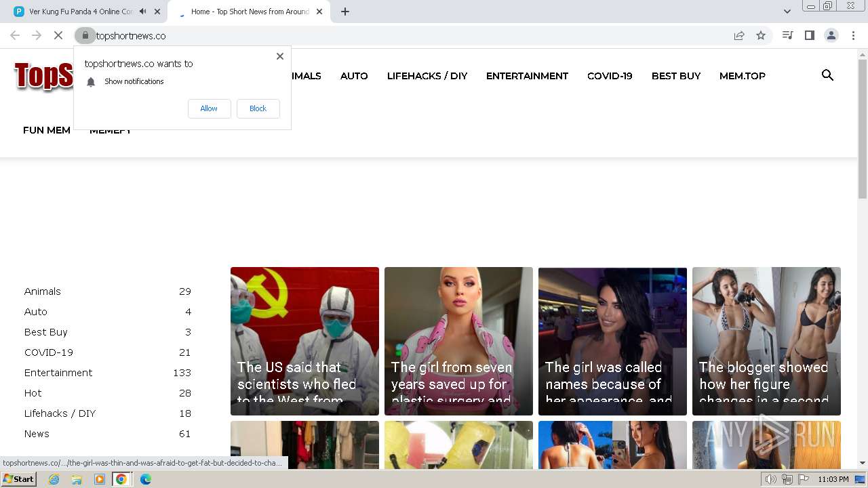Click the TopShortNews site logo

pos(43,76)
